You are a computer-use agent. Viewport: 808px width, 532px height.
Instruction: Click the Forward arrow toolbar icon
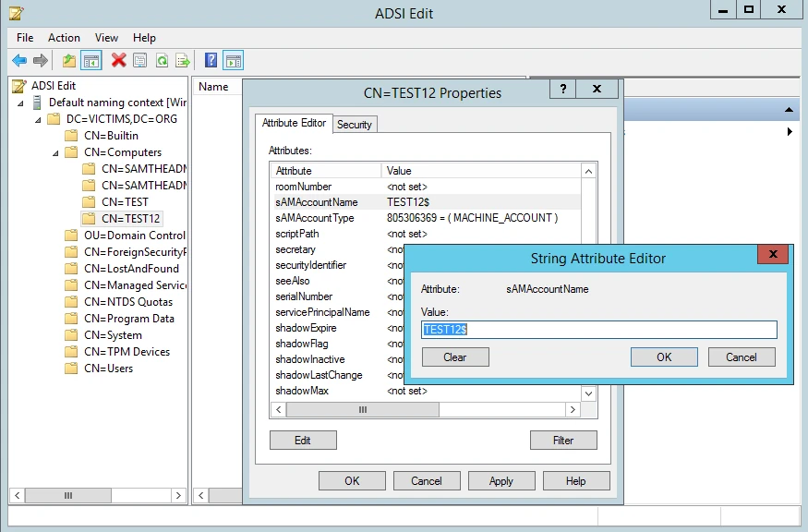pyautogui.click(x=41, y=61)
